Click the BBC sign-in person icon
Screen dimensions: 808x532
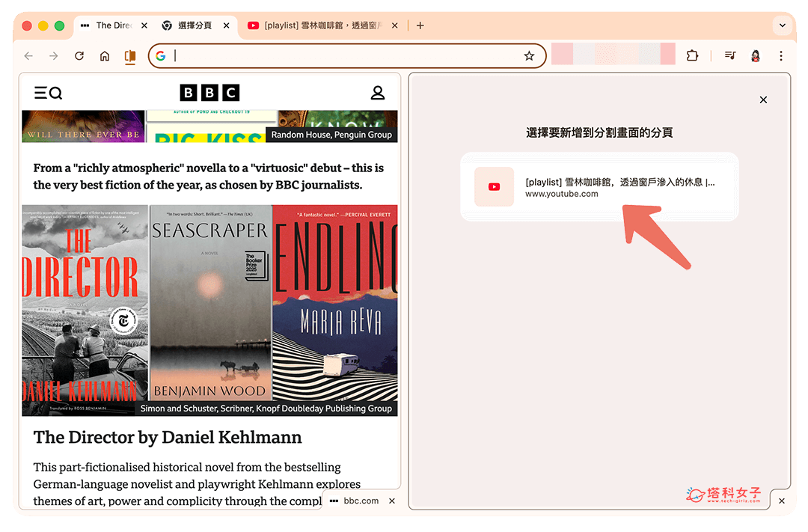click(378, 93)
